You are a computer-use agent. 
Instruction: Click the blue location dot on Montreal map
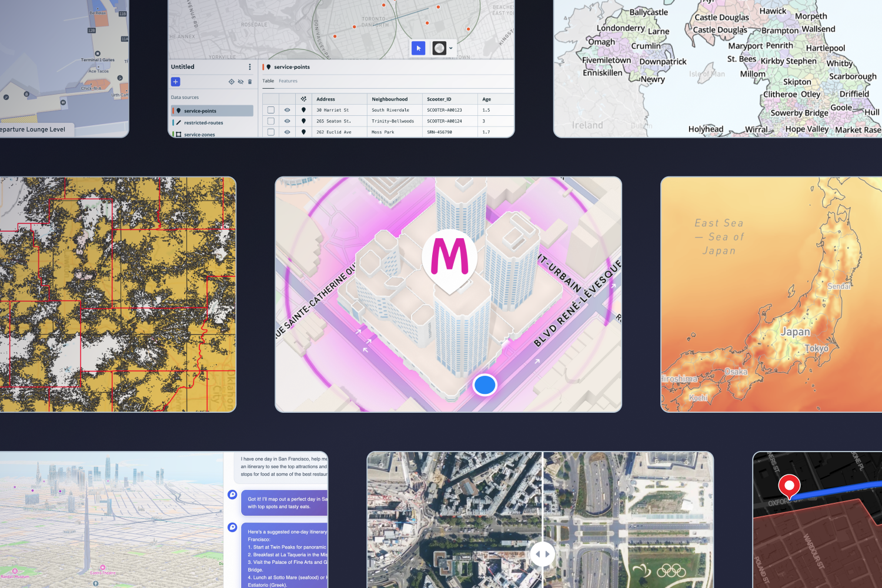[485, 385]
